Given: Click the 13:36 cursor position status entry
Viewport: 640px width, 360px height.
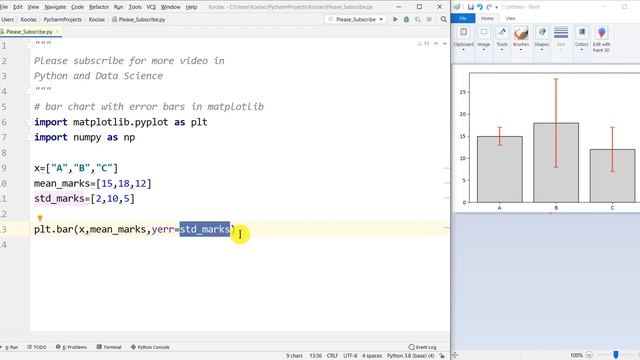Looking at the screenshot, I should 315,356.
